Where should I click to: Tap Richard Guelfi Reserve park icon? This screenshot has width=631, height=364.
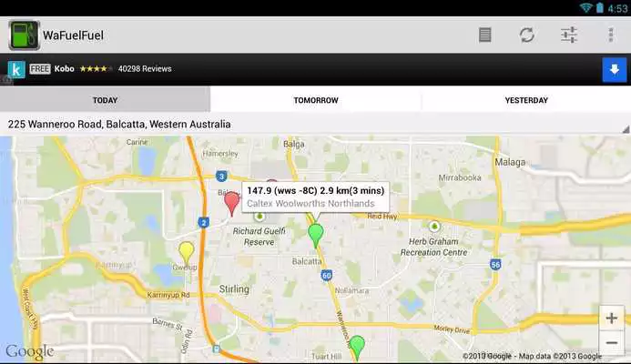260,217
